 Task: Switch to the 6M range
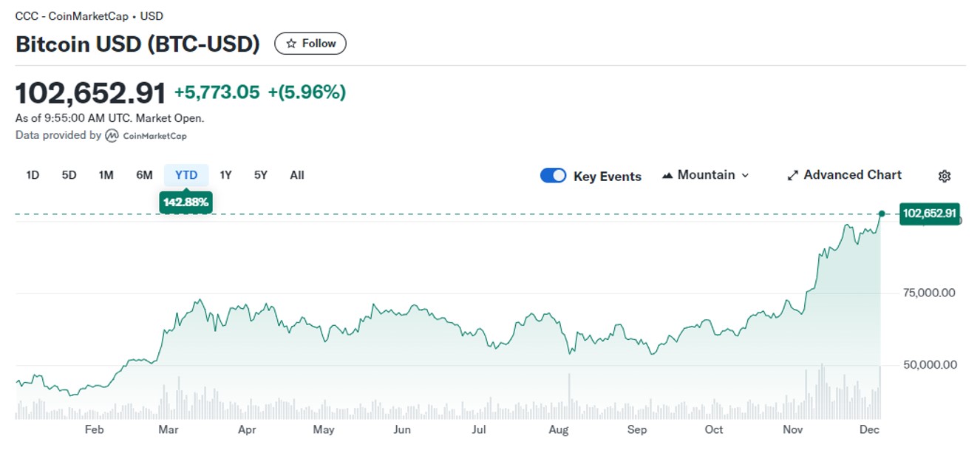[x=144, y=175]
